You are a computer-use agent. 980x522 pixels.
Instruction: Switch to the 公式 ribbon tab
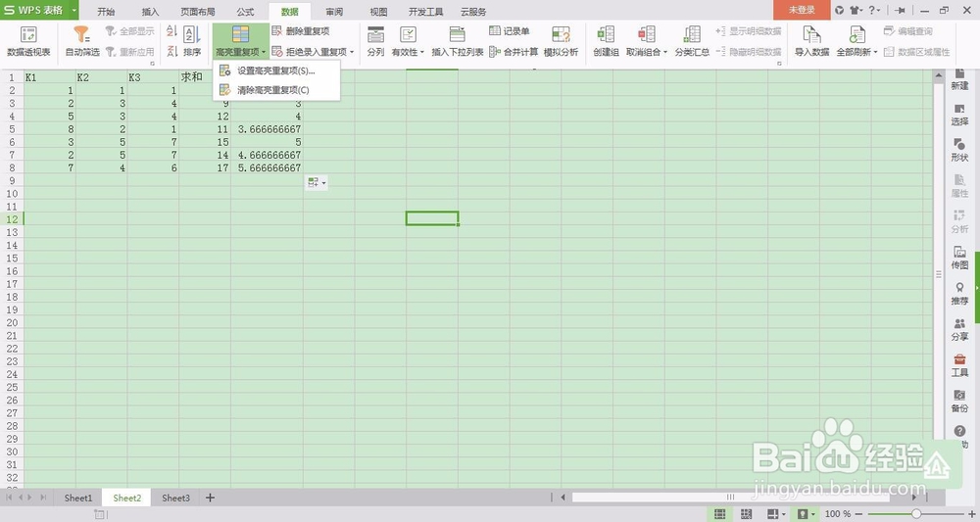245,11
